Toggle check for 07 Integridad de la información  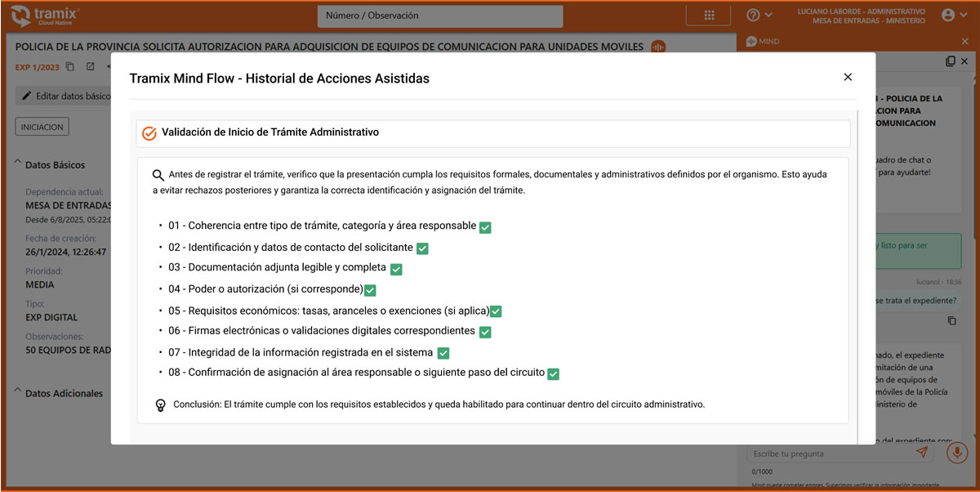443,353
